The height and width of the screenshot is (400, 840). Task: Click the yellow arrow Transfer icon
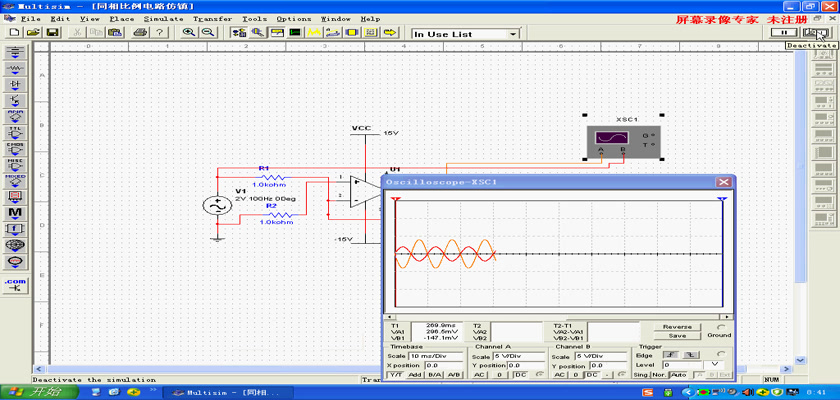tap(391, 33)
